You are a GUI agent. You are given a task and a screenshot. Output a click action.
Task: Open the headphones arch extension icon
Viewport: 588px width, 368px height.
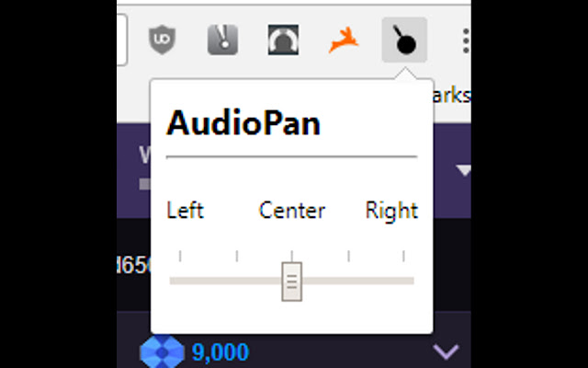(284, 40)
